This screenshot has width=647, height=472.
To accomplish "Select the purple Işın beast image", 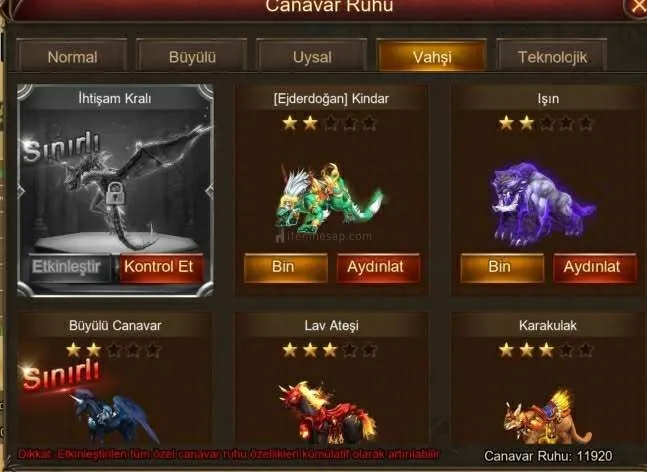I will 543,204.
